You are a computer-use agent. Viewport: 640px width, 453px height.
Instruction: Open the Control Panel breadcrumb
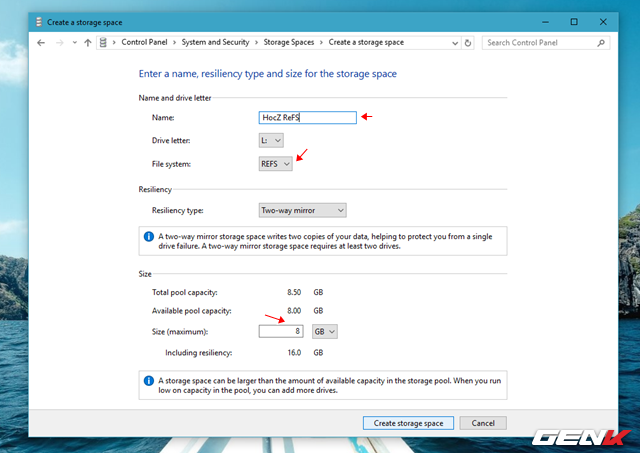pyautogui.click(x=144, y=42)
